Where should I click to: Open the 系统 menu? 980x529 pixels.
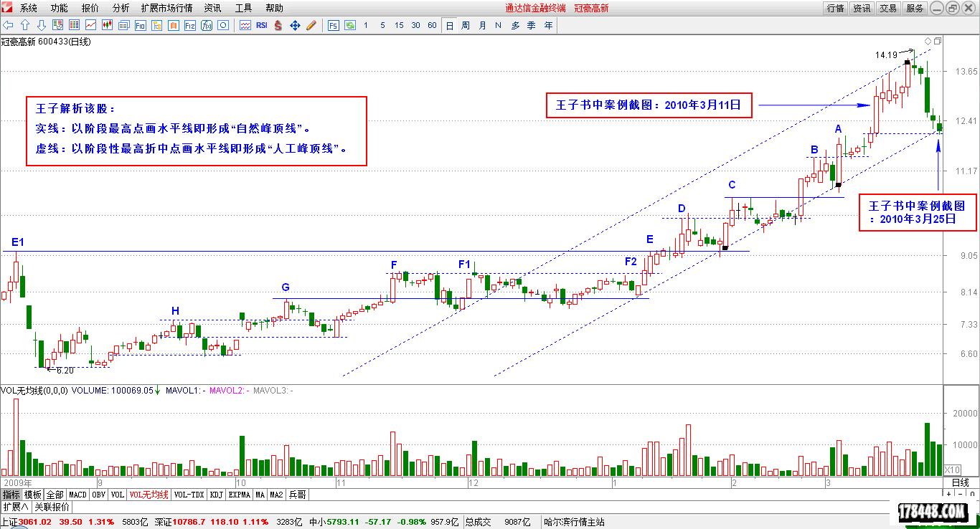29,8
